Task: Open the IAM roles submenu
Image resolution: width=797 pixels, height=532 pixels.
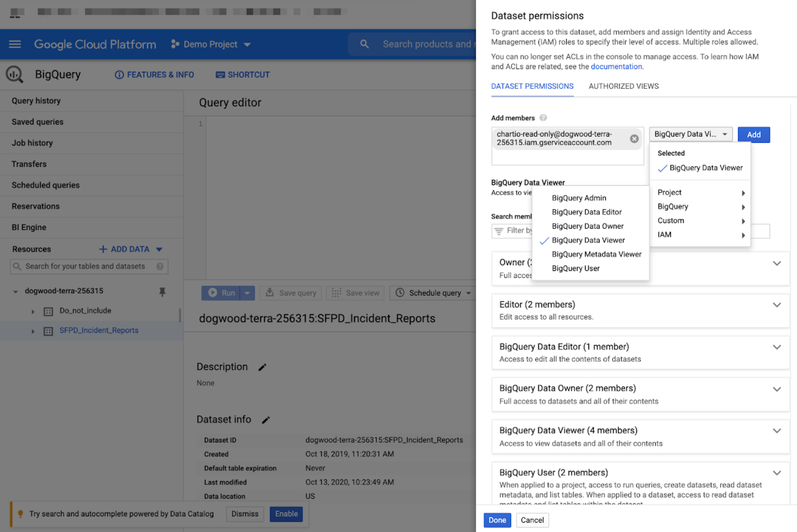Action: pyautogui.click(x=700, y=235)
